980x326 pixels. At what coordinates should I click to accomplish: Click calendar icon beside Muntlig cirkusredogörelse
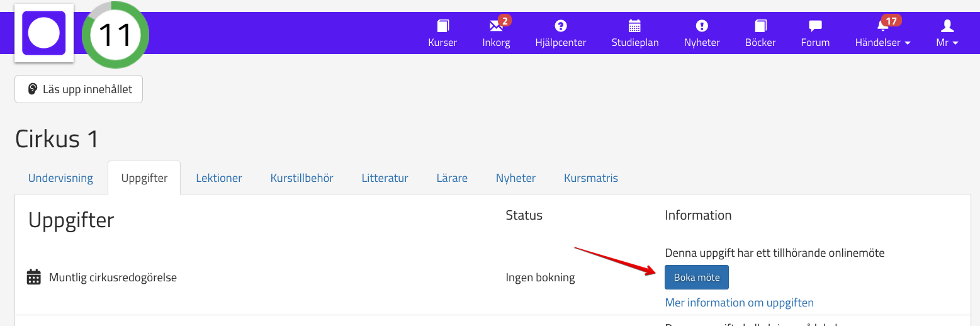[x=34, y=277]
